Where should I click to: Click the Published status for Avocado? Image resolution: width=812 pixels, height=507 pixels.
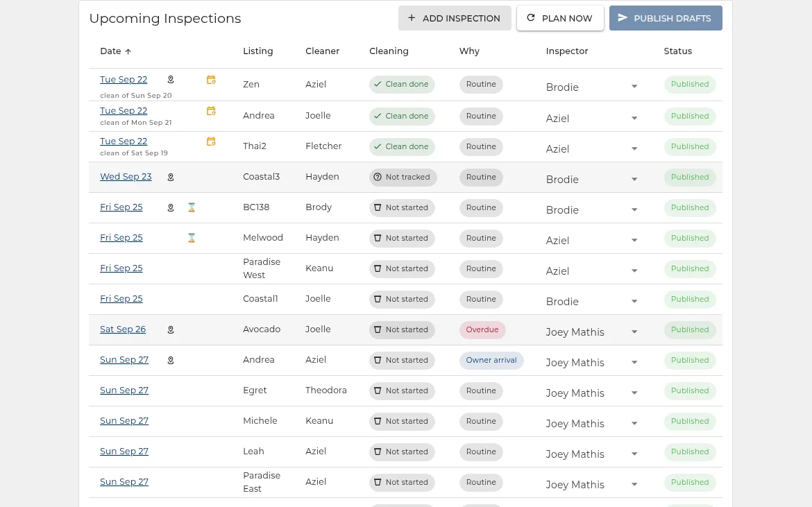coord(690,329)
